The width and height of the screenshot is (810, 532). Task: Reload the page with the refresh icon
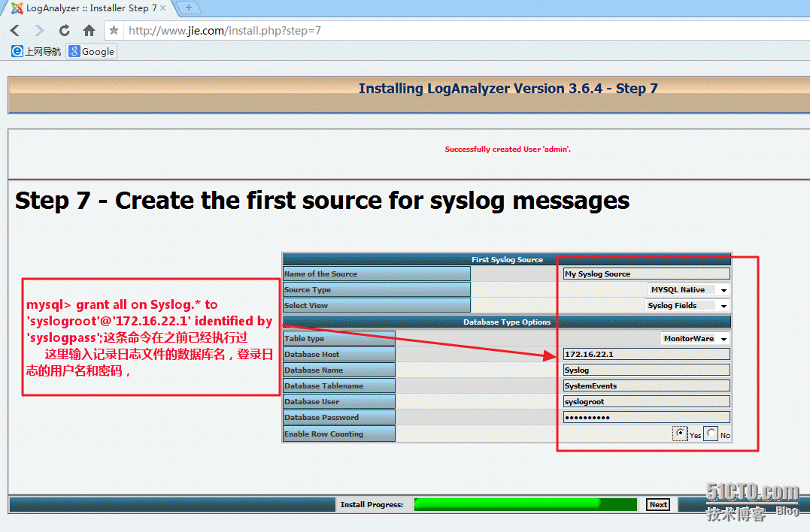point(64,31)
